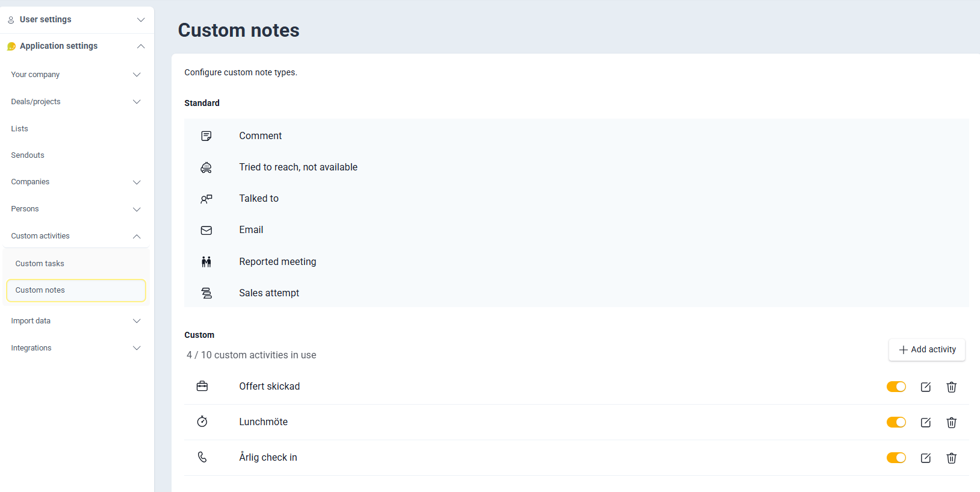Click the phone icon beside Årlig check in

202,457
